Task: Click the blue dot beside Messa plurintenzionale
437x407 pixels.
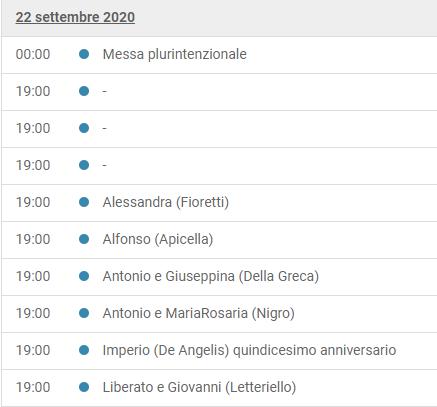Action: tap(84, 54)
